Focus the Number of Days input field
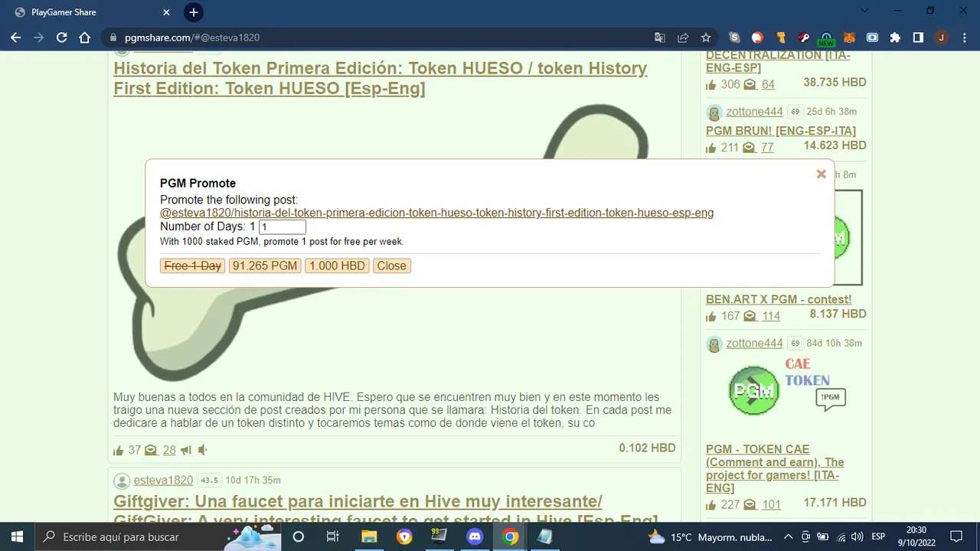 point(283,227)
